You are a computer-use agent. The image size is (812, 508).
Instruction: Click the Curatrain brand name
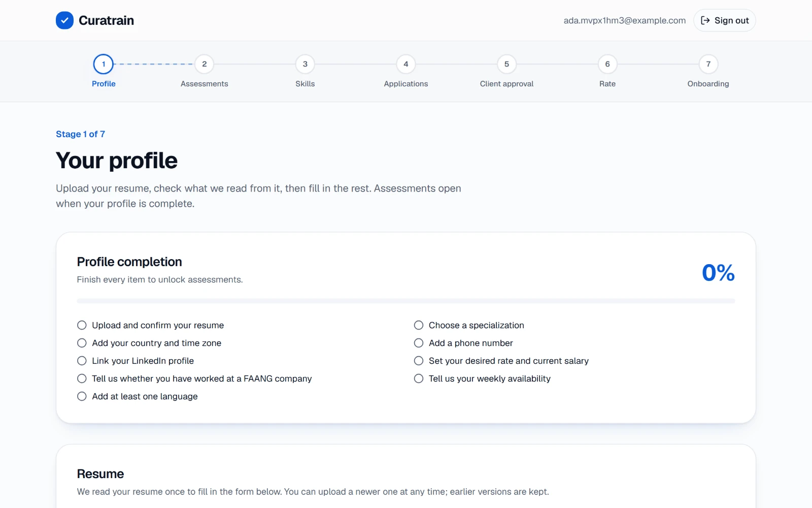(106, 20)
